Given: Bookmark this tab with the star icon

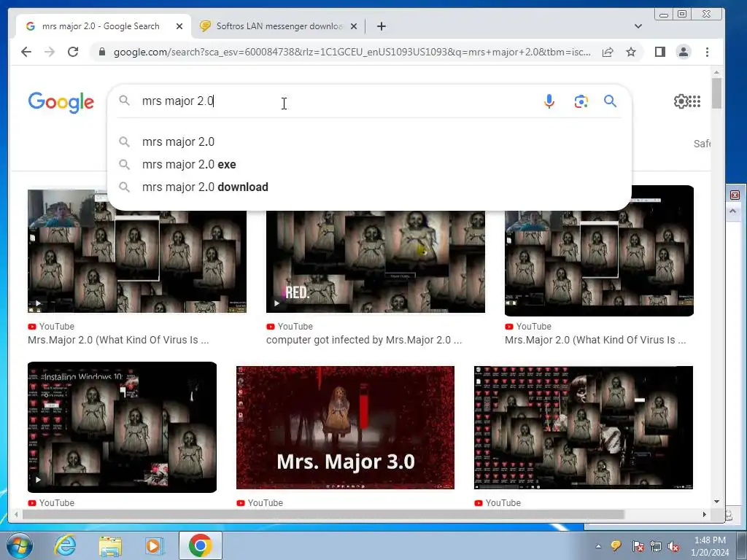Looking at the screenshot, I should [631, 52].
